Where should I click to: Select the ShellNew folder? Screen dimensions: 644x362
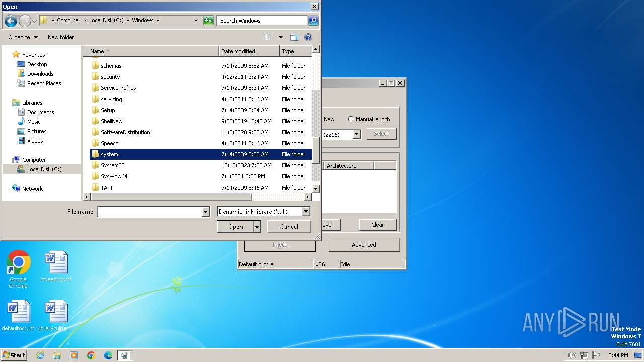click(x=200, y=121)
